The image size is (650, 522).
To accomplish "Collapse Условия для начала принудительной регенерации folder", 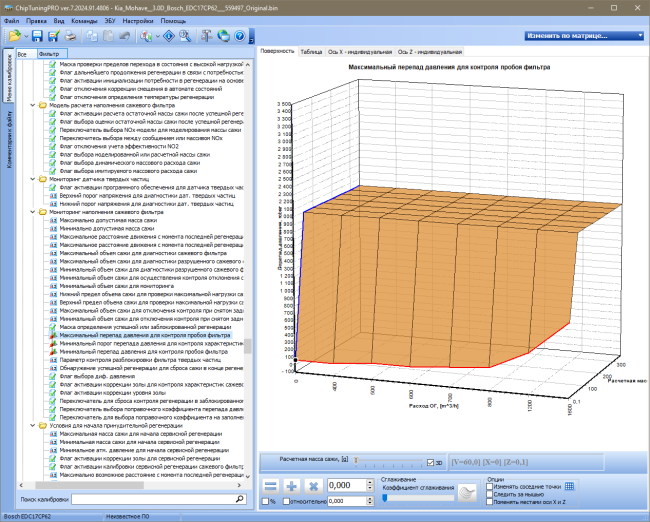I will coord(33,425).
